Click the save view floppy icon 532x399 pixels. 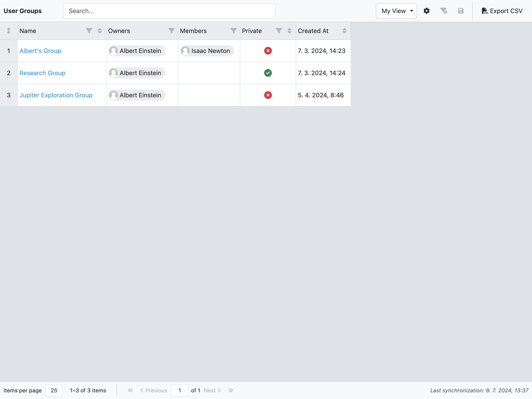[461, 11]
